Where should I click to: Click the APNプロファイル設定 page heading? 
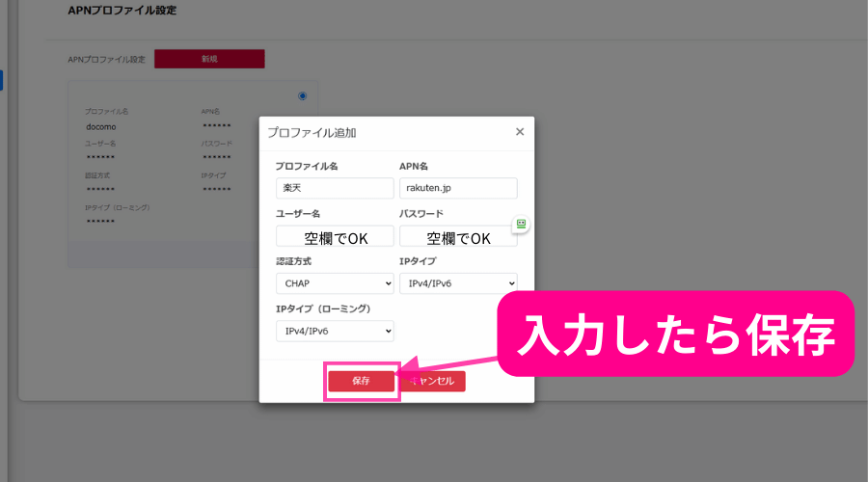[x=122, y=10]
